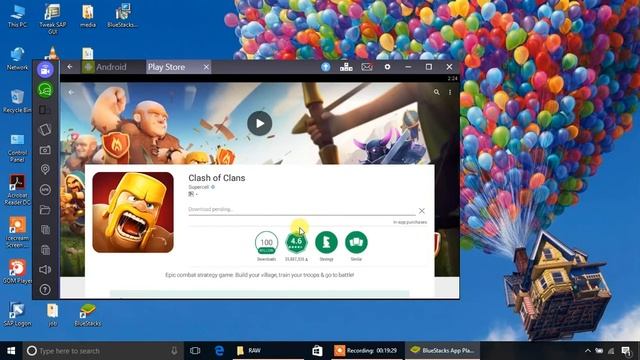Launch Microsoft Edge from the taskbar
The image size is (640, 360).
pos(219,351)
